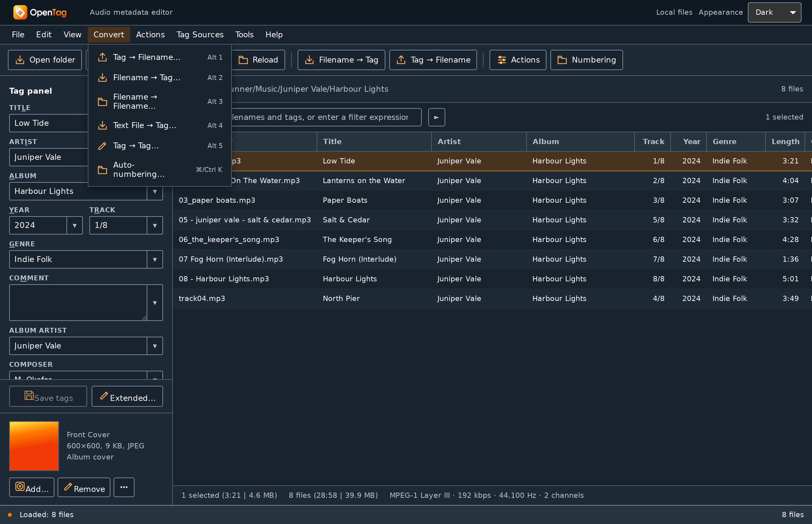The image size is (812, 524).
Task: Click the Reload folder icon
Action: click(x=243, y=60)
